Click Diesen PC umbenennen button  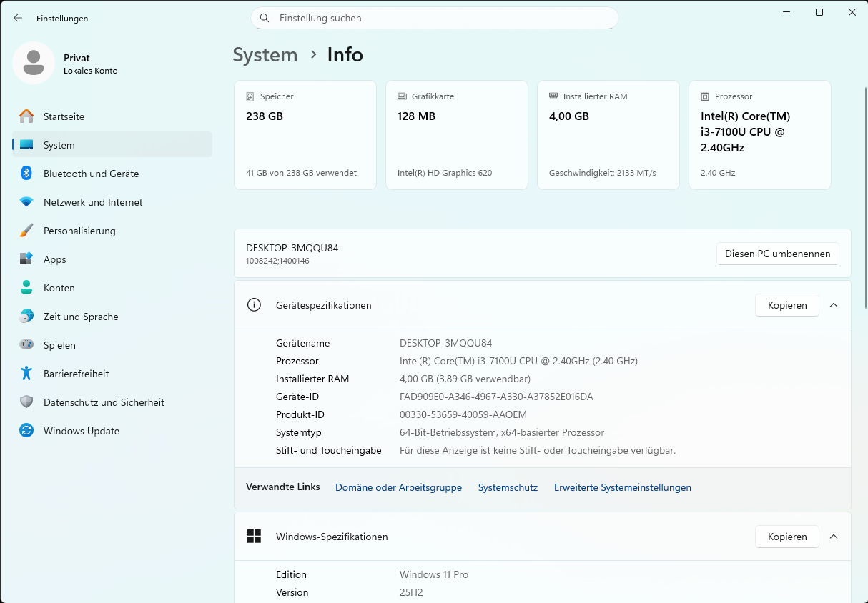coord(778,254)
